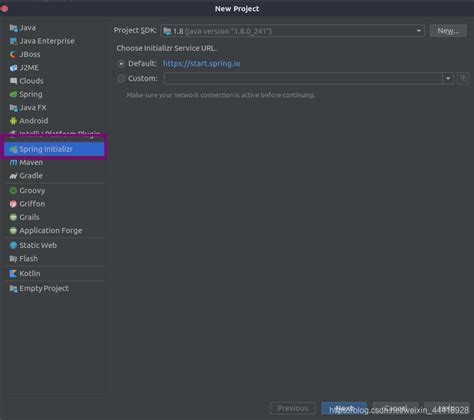Select the Grails icon

tap(13, 217)
